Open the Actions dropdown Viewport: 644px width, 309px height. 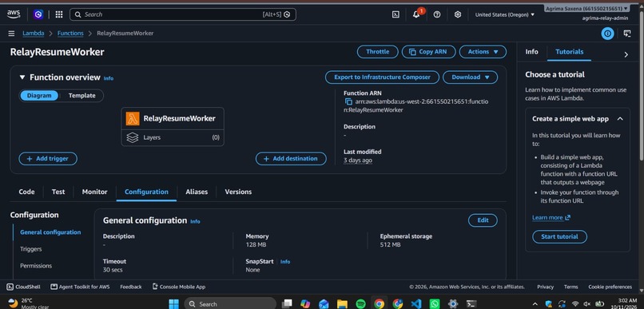[x=483, y=52]
